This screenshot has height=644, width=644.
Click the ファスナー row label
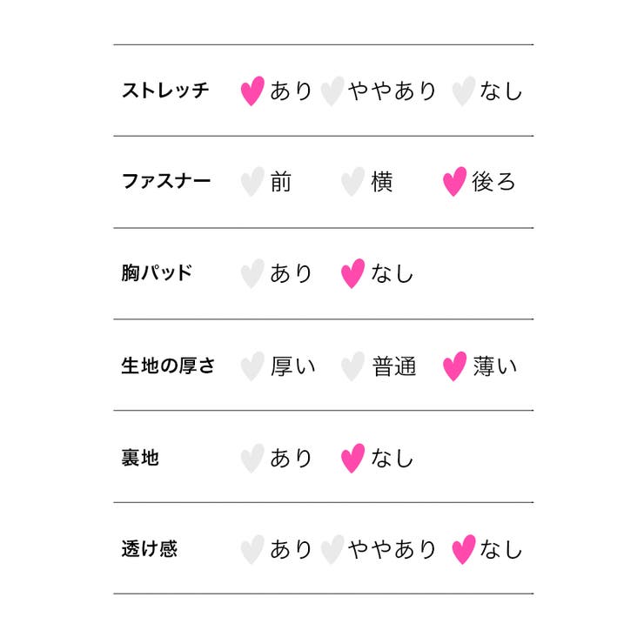tap(165, 182)
